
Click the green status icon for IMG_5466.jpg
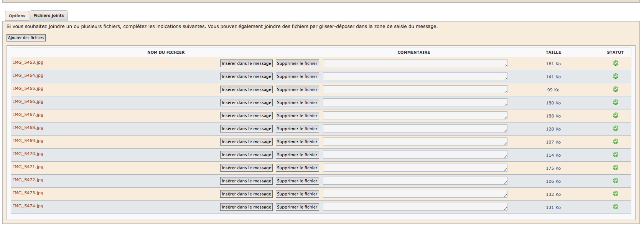click(x=615, y=103)
